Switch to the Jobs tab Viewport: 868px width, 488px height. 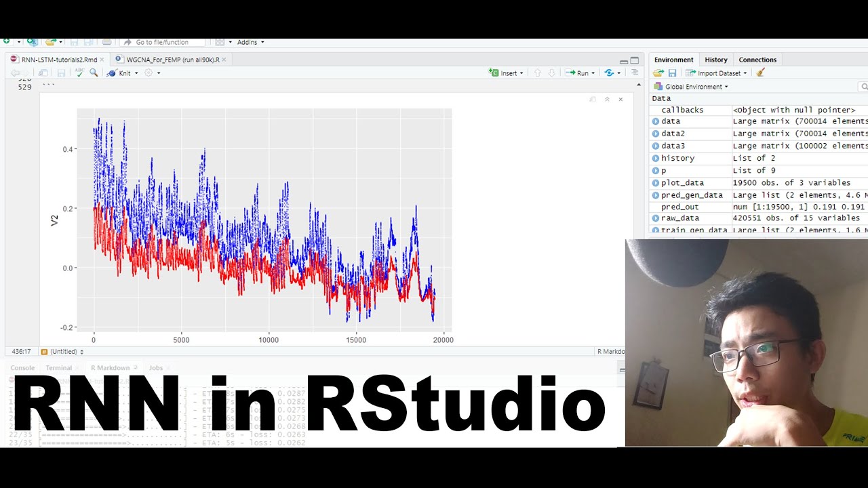(156, 368)
